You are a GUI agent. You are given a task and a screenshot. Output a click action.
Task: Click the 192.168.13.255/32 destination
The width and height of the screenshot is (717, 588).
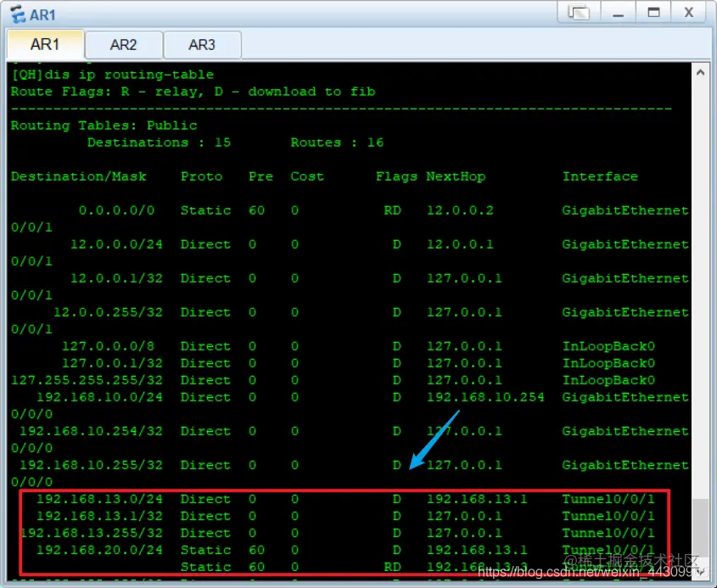92,533
